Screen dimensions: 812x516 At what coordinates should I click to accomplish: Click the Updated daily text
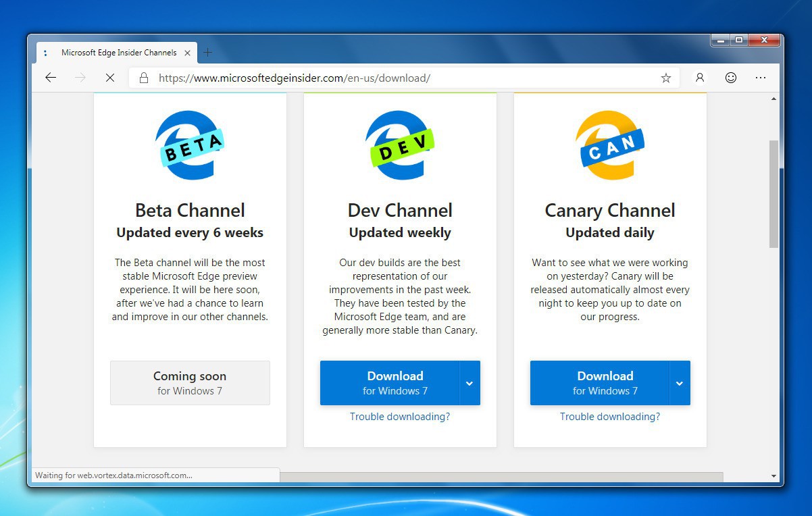610,232
